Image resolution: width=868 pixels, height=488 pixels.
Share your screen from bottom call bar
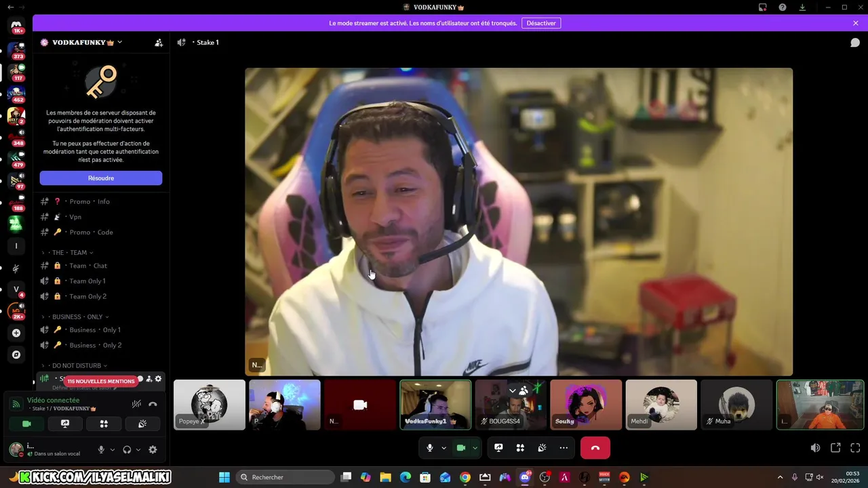[498, 447]
